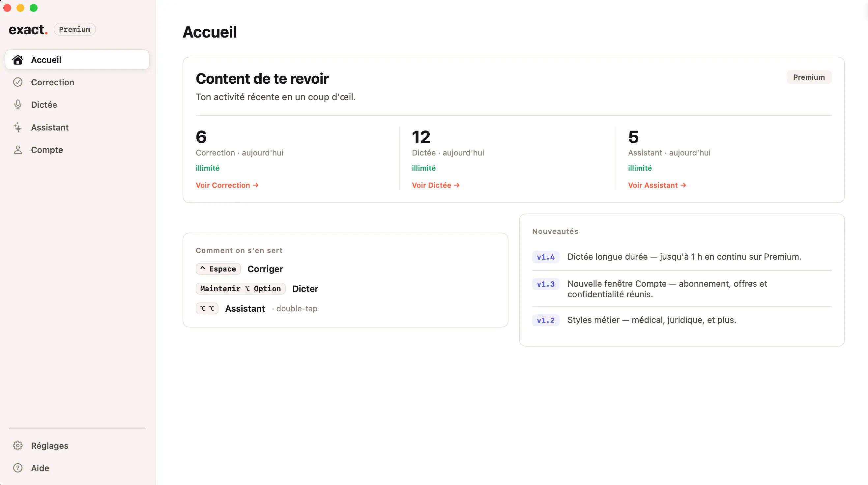Screen dimensions: 868x485
Task: Maximize the window with the green button
Action: click(x=33, y=8)
